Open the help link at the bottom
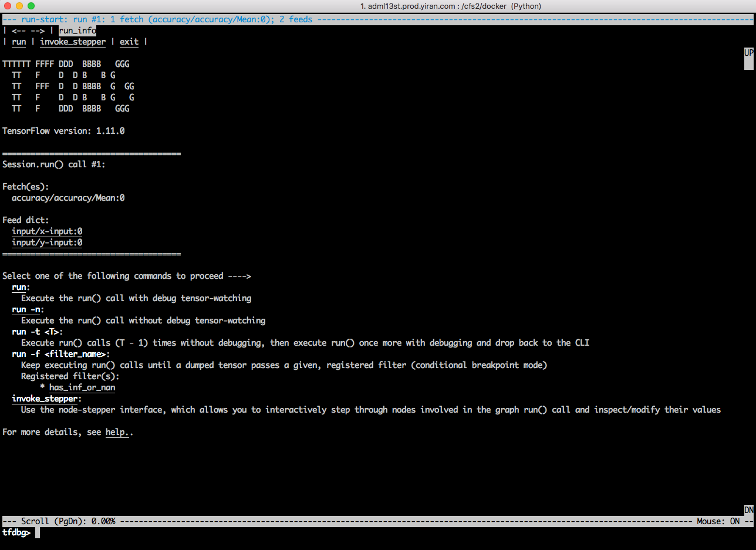 click(117, 432)
